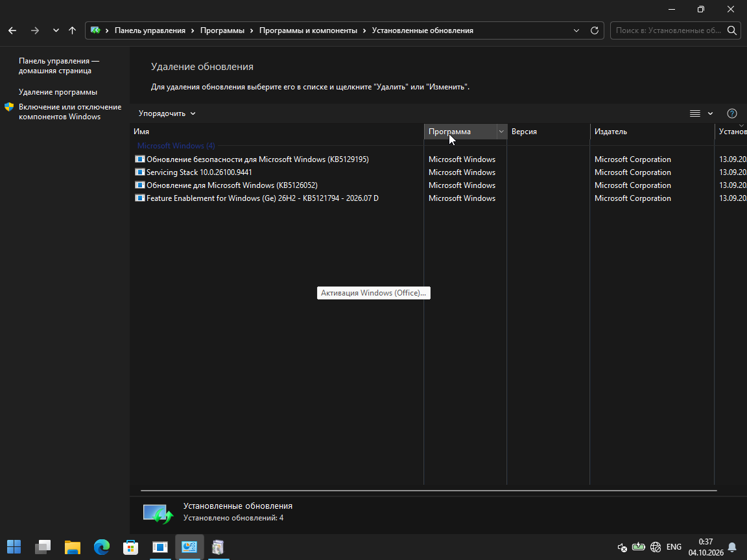
Task: Sort by Версия column header
Action: (549, 132)
